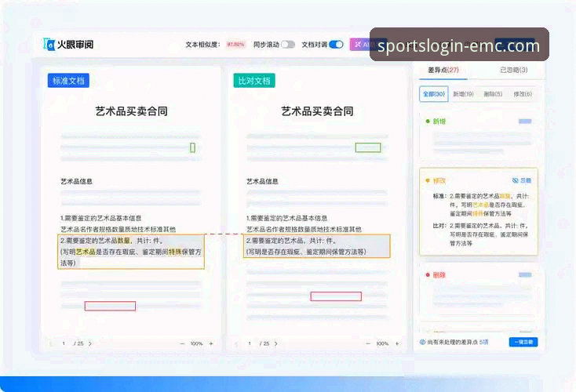Click the 5项 unprocessed differences link
This screenshot has width=576, height=392.
coord(484,342)
